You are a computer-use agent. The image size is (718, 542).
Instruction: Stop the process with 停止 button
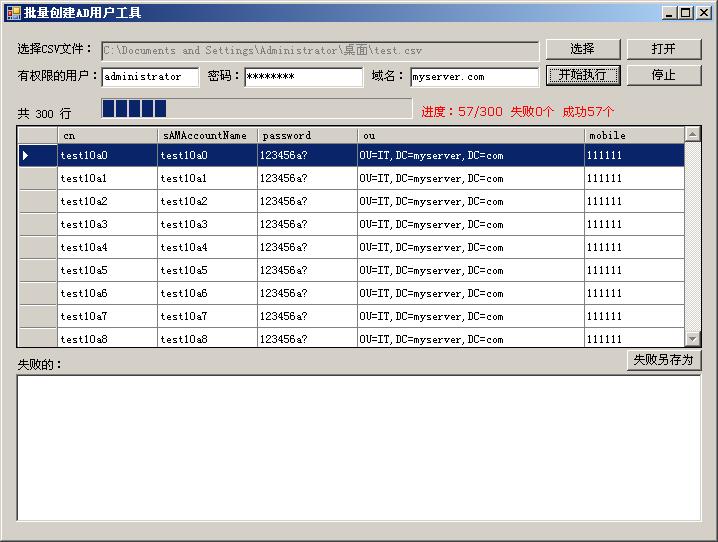[x=663, y=75]
